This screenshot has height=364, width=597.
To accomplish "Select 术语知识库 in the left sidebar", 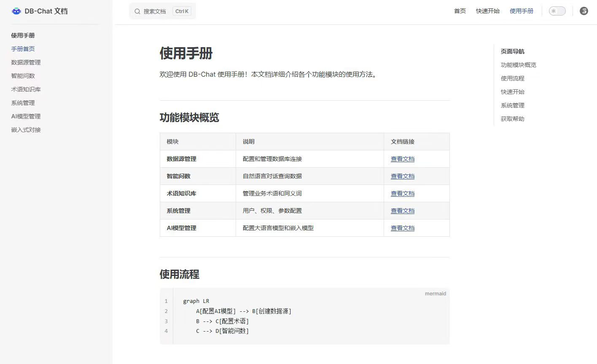I will tap(26, 89).
